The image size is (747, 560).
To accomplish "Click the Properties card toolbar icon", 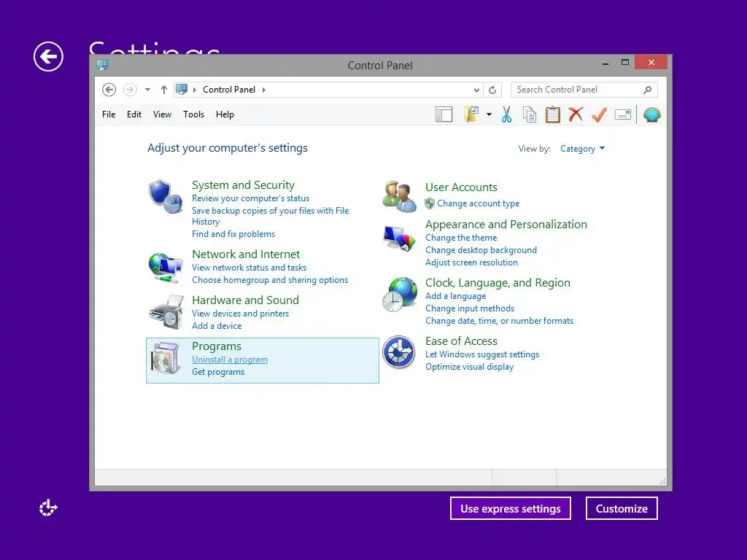I will [623, 114].
